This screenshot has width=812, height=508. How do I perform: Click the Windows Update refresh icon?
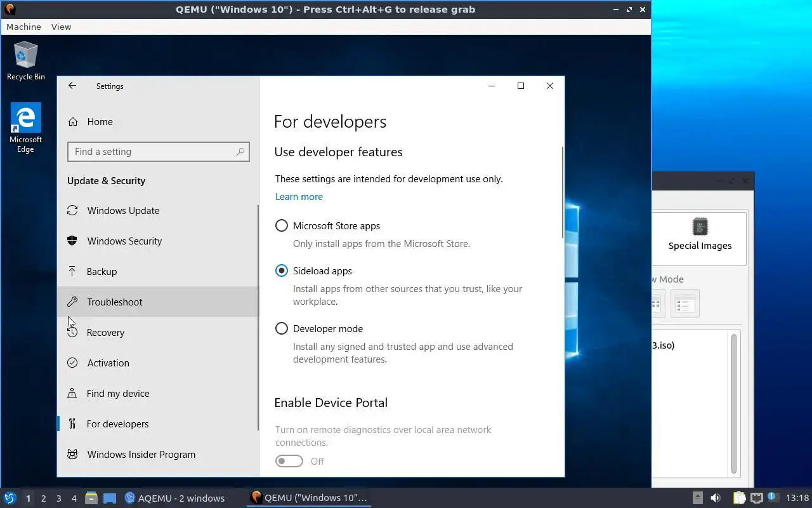72,211
